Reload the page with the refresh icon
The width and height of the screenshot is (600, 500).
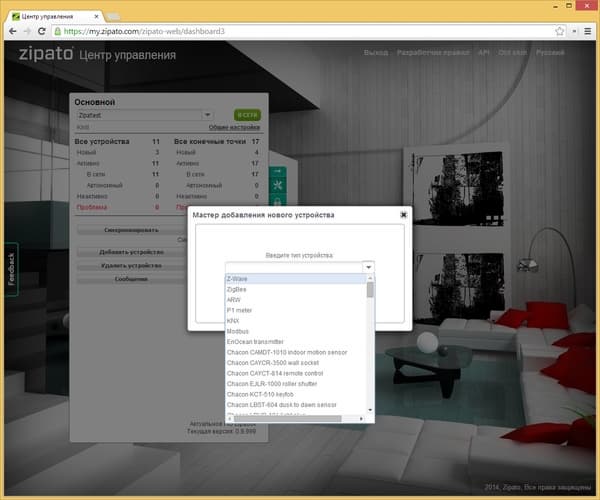(42, 31)
